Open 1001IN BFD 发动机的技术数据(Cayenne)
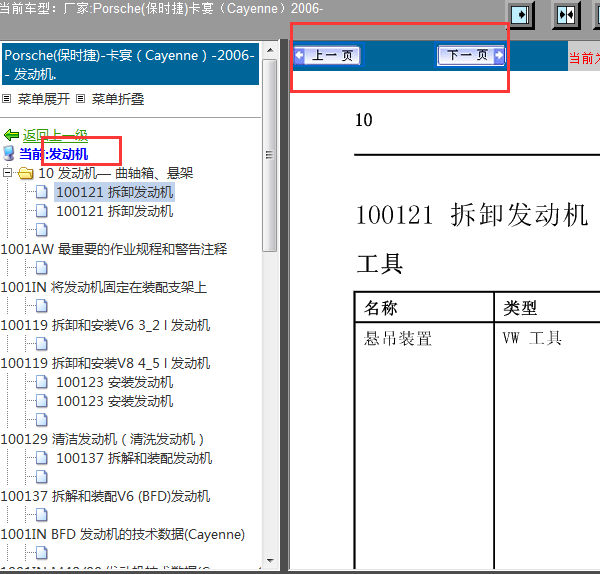600x574 pixels. pyautogui.click(x=122, y=534)
